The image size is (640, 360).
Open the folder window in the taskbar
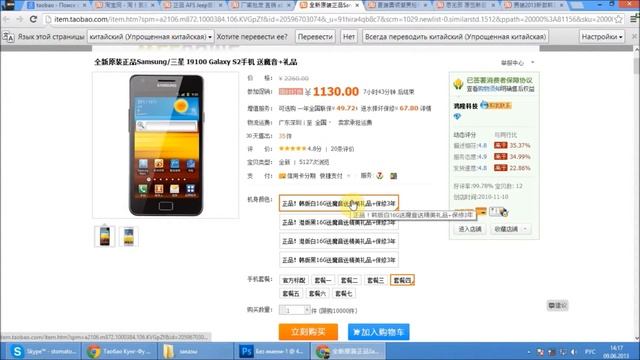coord(195,351)
